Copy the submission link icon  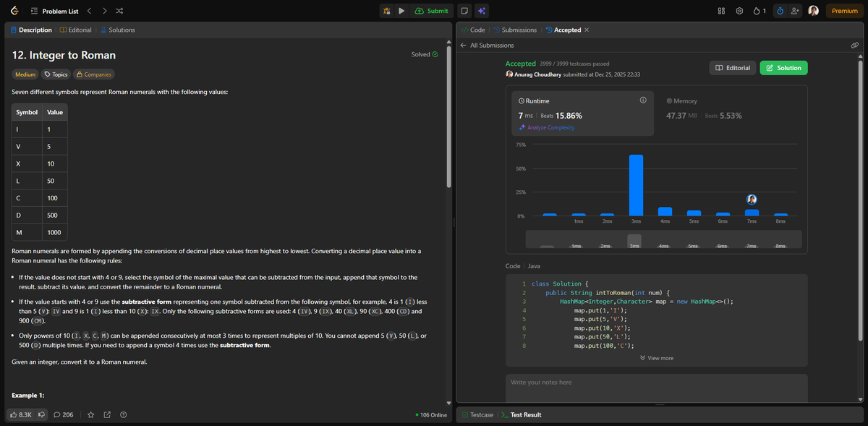click(x=855, y=45)
